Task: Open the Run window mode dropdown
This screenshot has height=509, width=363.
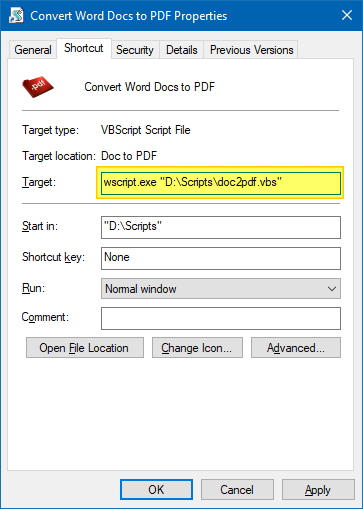Action: click(221, 289)
